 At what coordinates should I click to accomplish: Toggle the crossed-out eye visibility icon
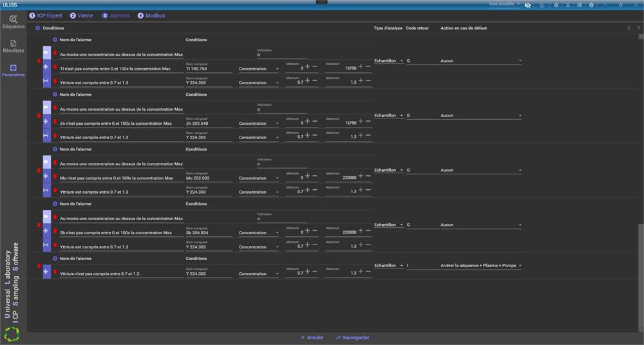click(528, 5)
